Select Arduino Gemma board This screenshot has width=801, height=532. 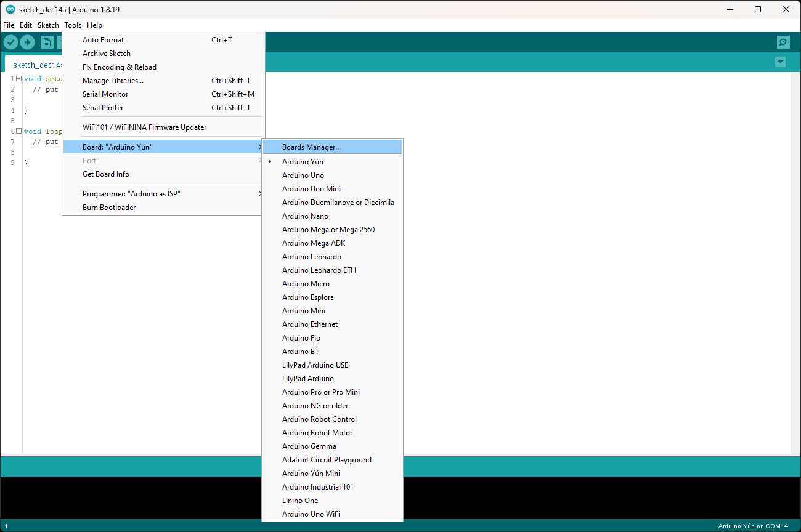332,446
